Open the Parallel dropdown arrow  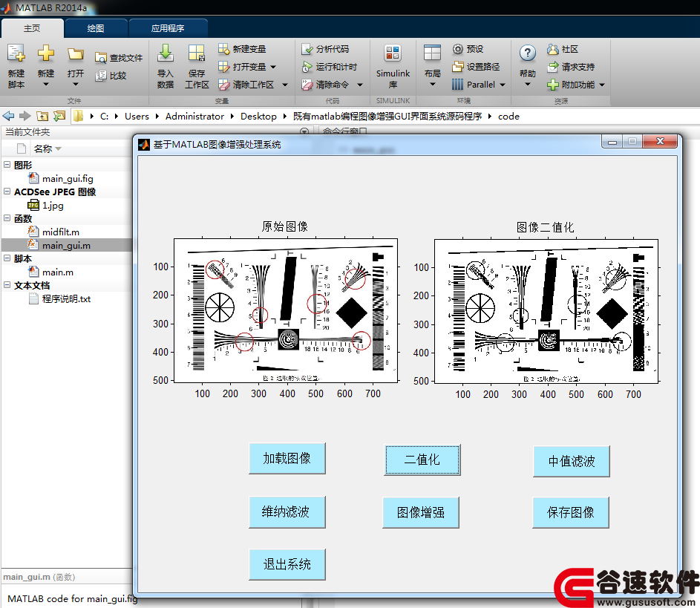click(x=503, y=85)
